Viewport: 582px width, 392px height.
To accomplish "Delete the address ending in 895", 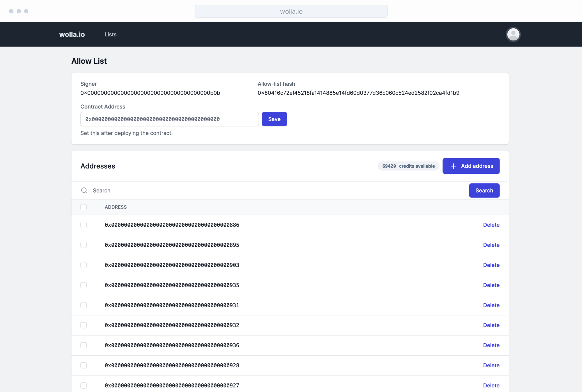I will point(491,245).
